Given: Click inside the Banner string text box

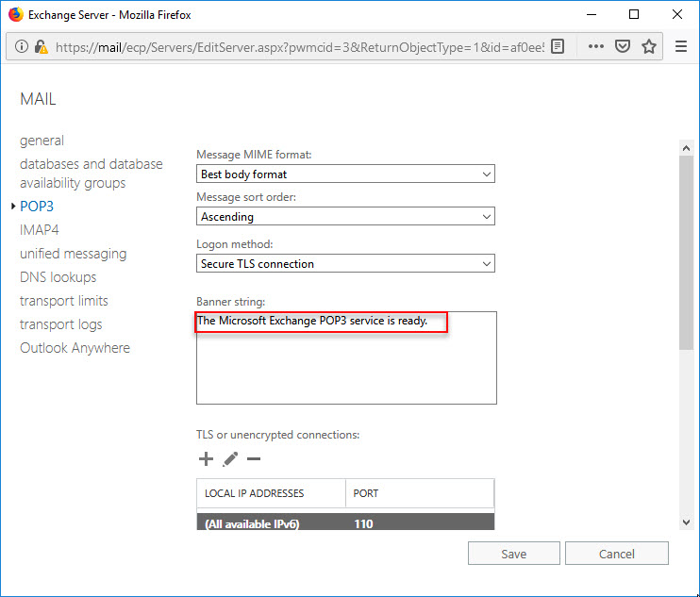Looking at the screenshot, I should pos(346,357).
